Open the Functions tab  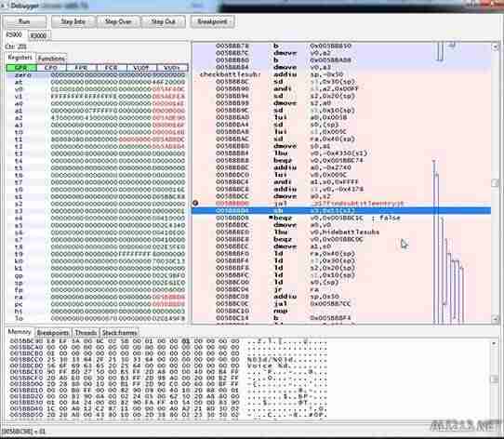pyautogui.click(x=51, y=59)
